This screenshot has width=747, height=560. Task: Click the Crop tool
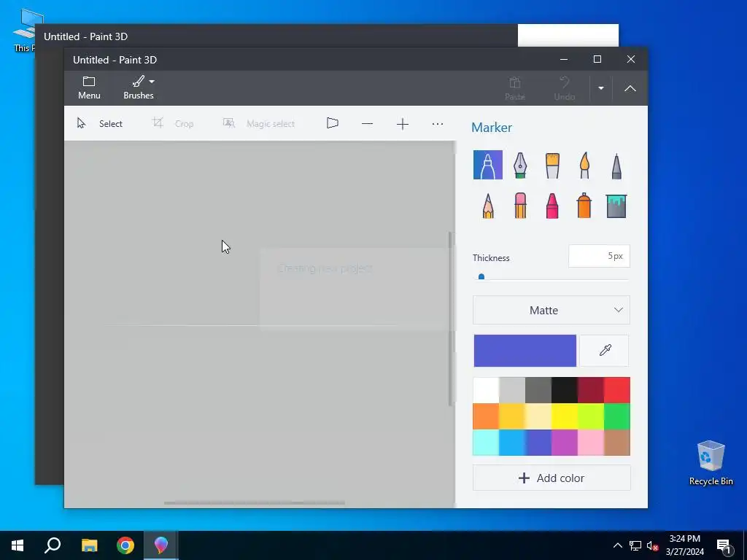click(172, 124)
